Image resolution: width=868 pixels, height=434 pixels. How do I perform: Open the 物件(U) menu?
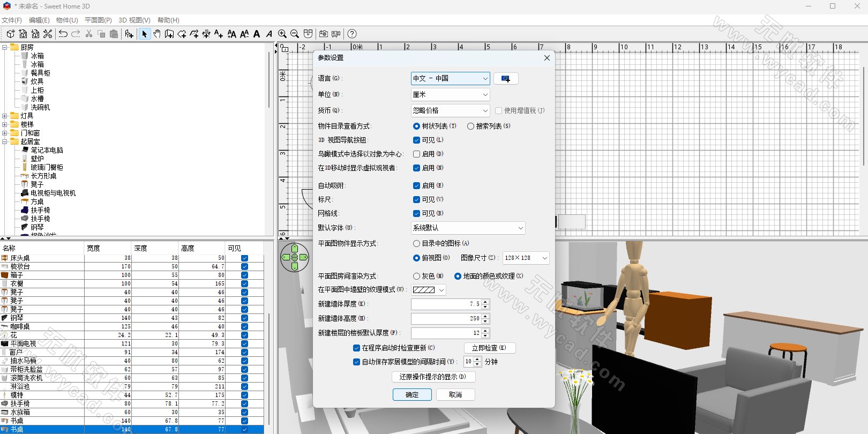pos(67,20)
